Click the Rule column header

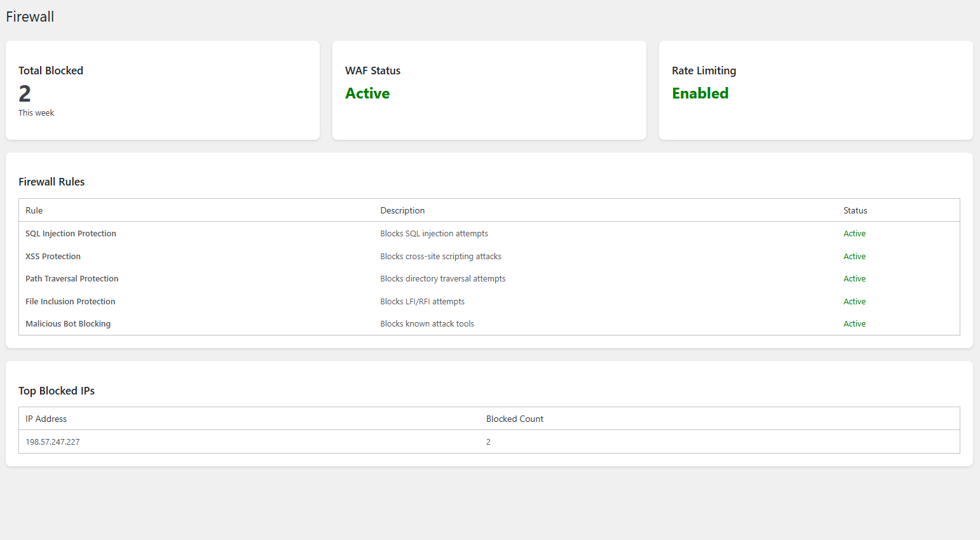point(34,210)
